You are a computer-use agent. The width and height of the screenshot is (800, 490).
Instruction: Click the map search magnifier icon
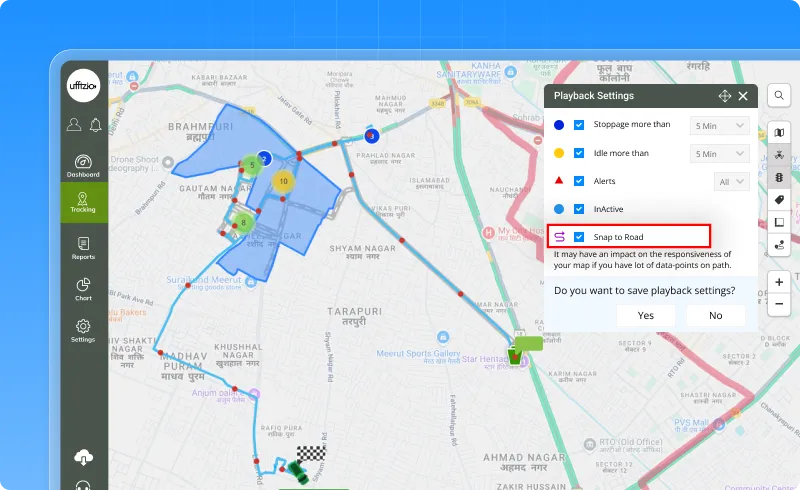click(x=779, y=96)
